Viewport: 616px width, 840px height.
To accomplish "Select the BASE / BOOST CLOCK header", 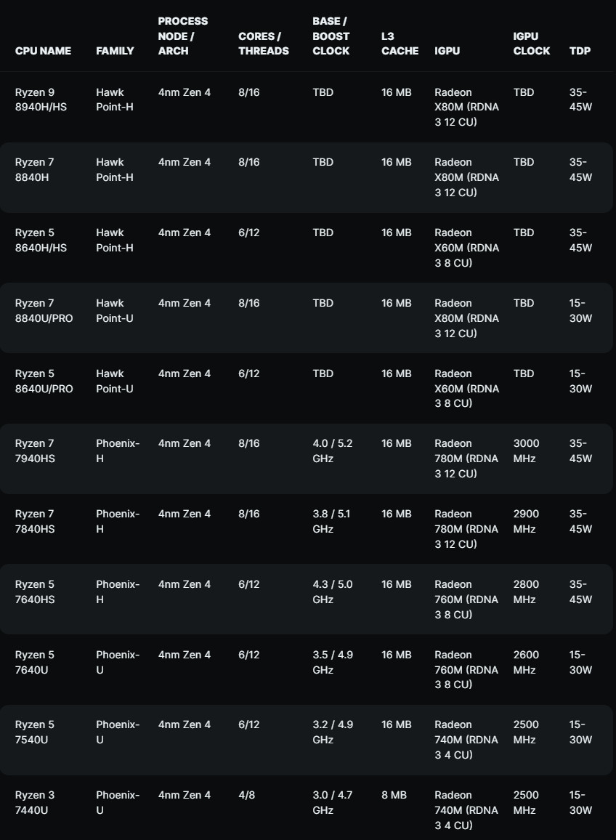I will (x=331, y=36).
